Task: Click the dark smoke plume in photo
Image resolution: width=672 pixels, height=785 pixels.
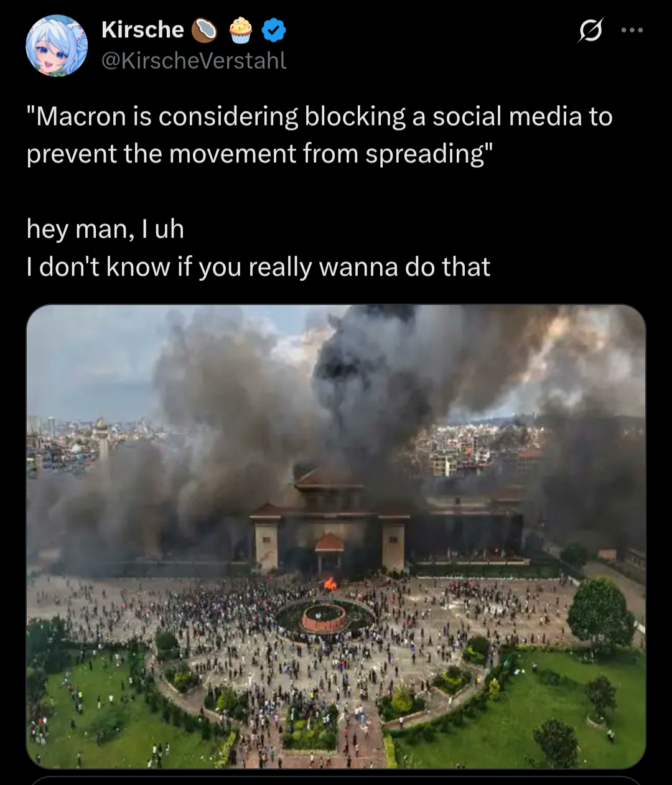Action: [x=373, y=386]
